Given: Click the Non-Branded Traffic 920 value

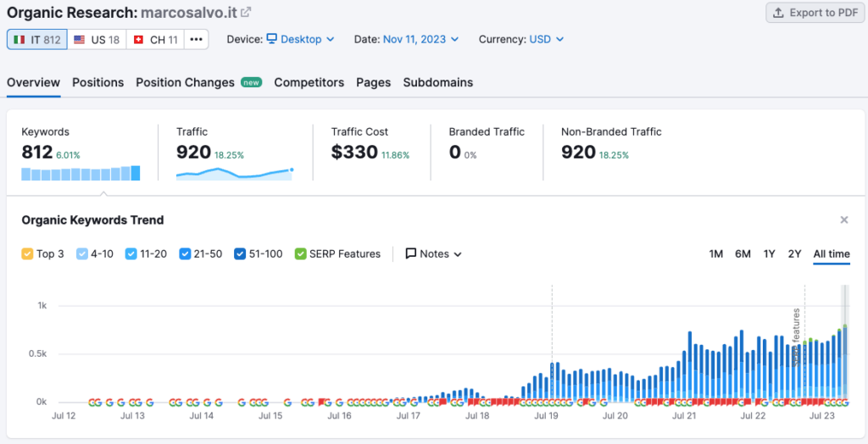Looking at the screenshot, I should coord(578,152).
